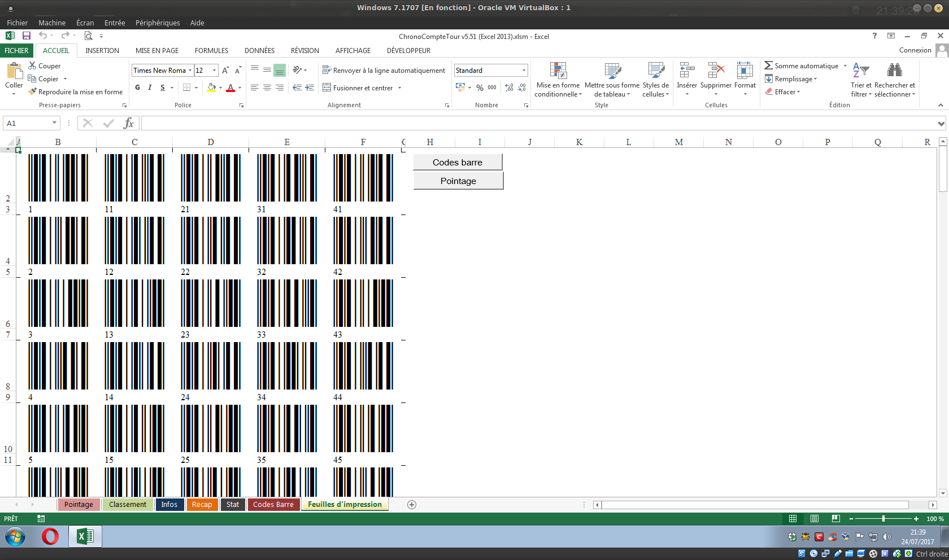This screenshot has width=949, height=560.
Task: Open the font name dropdown
Action: pyautogui.click(x=190, y=71)
